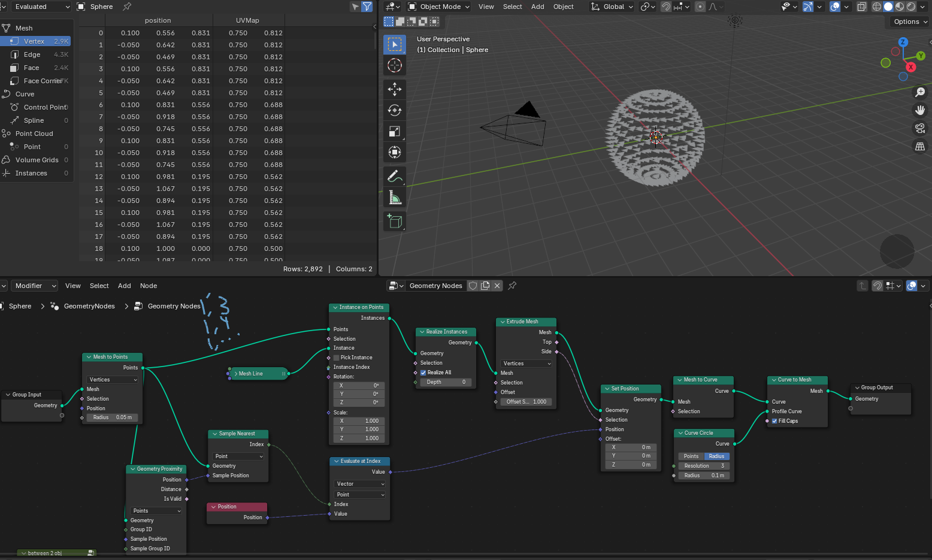
Task: Toggle Fill Caps checkbox
Action: (x=774, y=421)
